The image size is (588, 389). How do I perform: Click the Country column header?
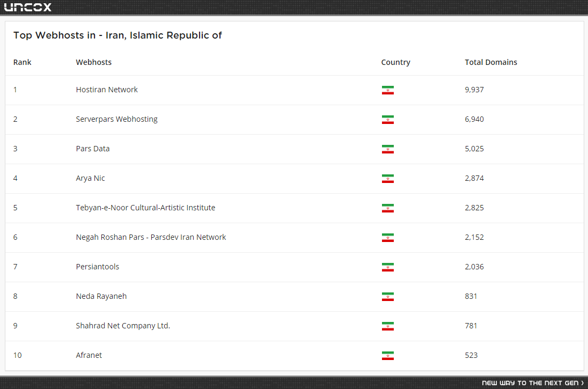tap(395, 62)
